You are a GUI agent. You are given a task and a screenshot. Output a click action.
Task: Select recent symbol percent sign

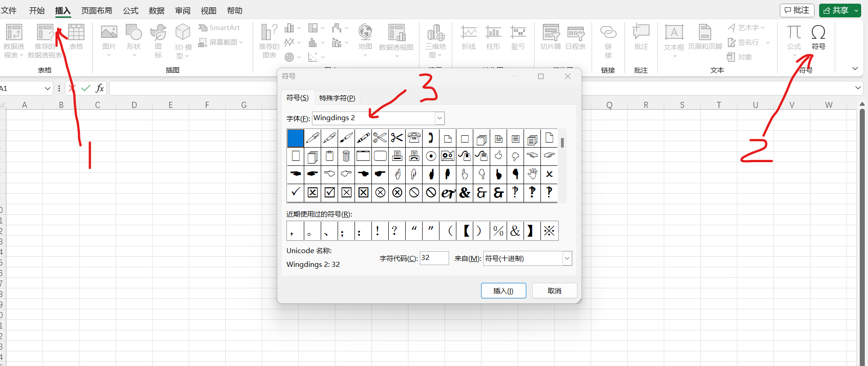click(498, 231)
